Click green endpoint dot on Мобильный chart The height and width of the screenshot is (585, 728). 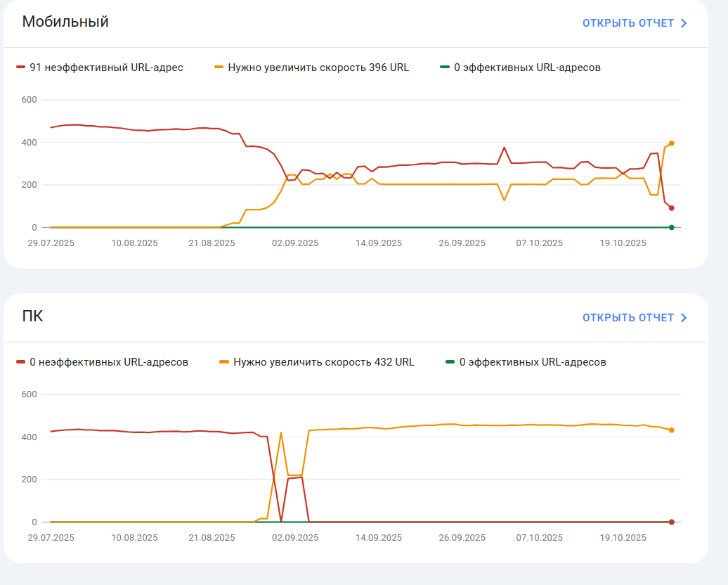pos(671,227)
